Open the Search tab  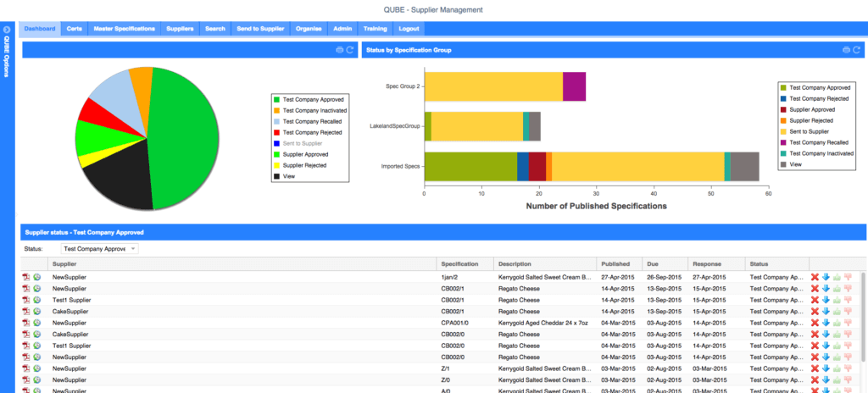click(214, 29)
